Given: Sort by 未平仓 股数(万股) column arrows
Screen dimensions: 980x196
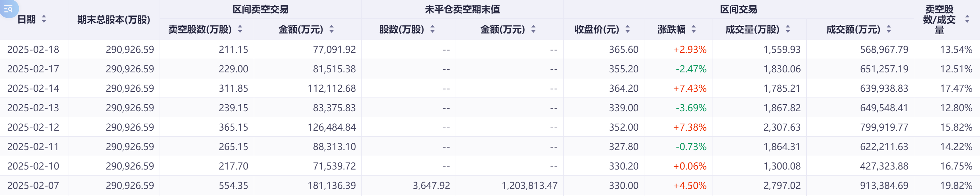Looking at the screenshot, I should 433,29.
